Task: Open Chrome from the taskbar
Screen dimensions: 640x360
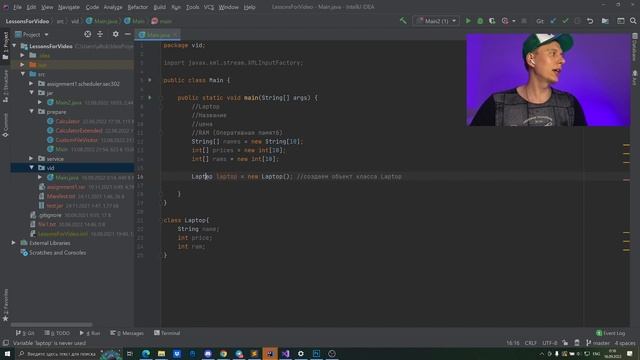Action: [223, 353]
